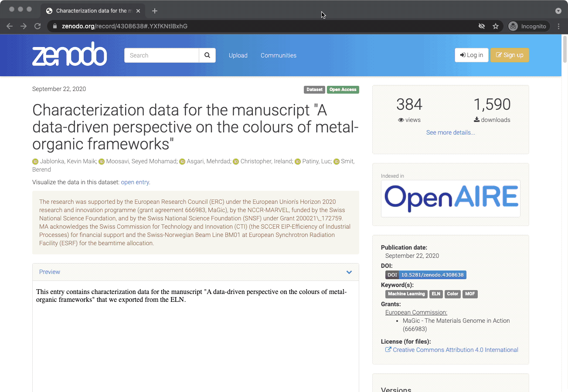Select the Color keyword tag
The width and height of the screenshot is (568, 392).
[x=452, y=294]
